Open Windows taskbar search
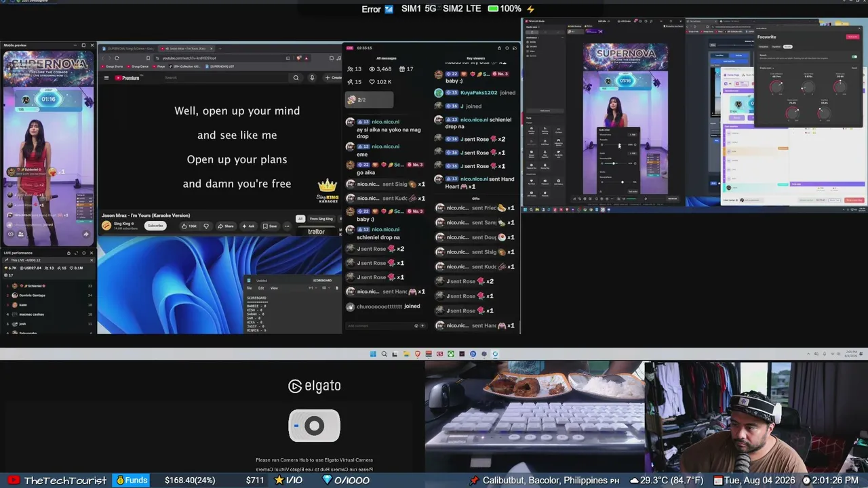This screenshot has height=488, width=868. point(384,354)
